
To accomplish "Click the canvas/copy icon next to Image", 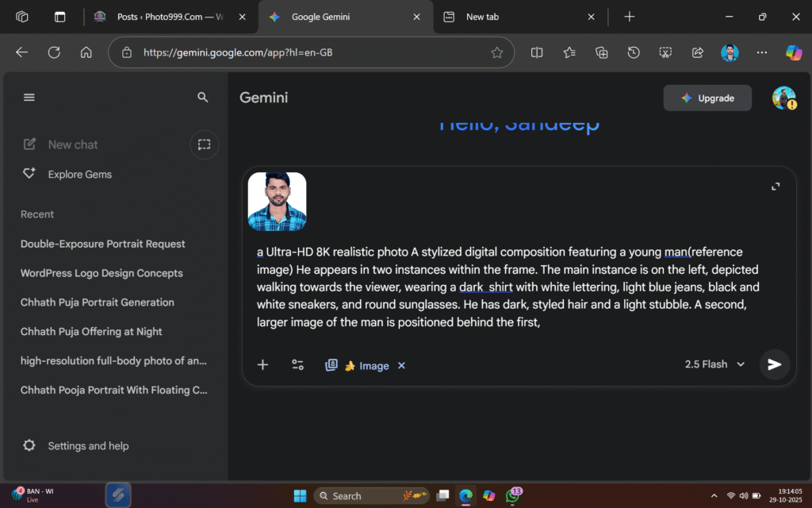I will pyautogui.click(x=331, y=364).
